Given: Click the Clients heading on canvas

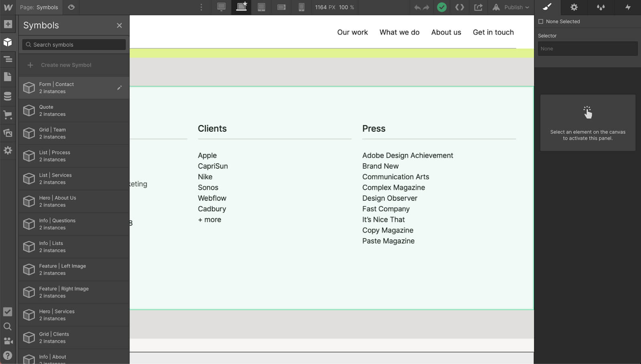Looking at the screenshot, I should coord(212,129).
